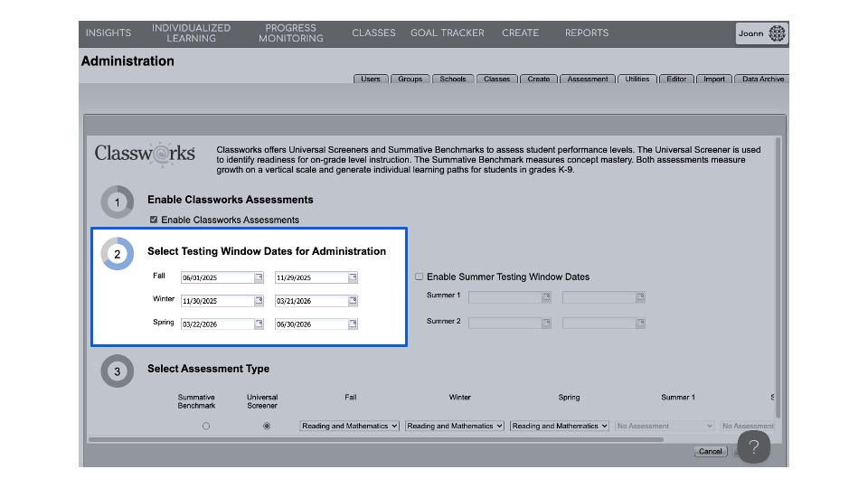
Task: Click the Fall start date field
Action: point(218,277)
